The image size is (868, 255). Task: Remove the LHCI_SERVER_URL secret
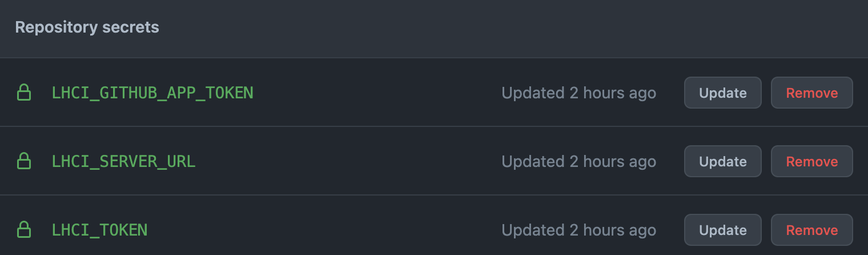tap(811, 161)
